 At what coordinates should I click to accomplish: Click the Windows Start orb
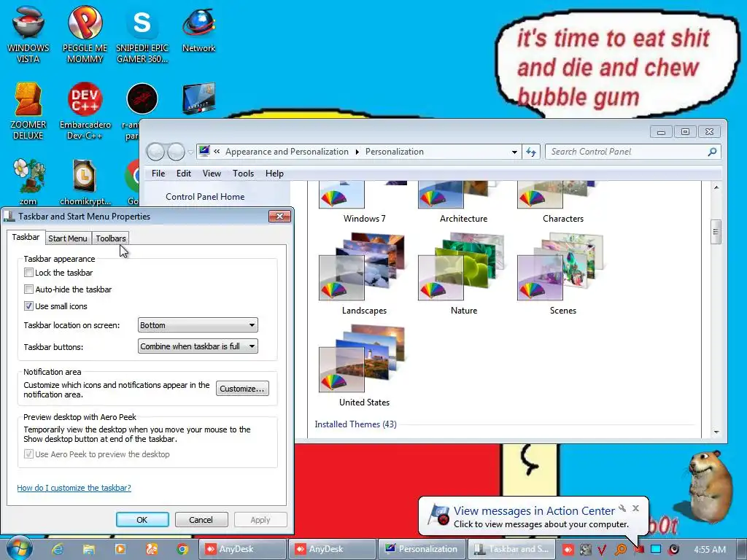[20, 548]
